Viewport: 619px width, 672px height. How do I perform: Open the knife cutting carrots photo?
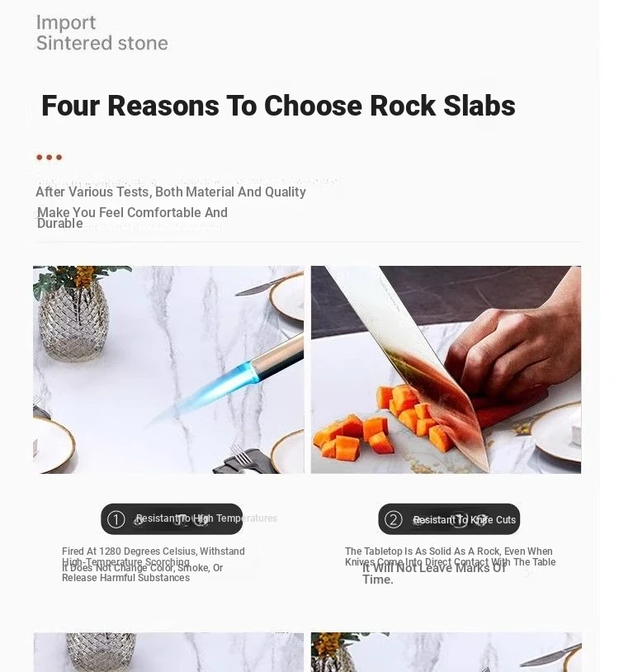pos(446,369)
